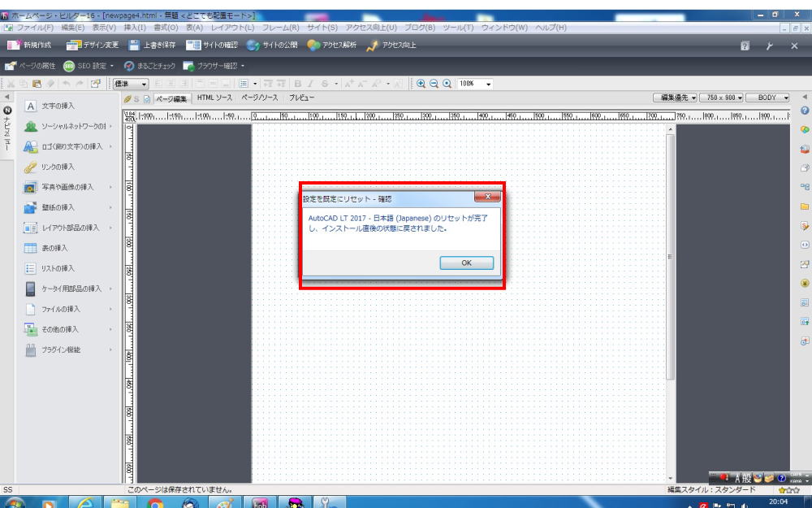Viewport: 812px width, 508px height.
Task: Click the help question mark icon on toolbar
Action: click(745, 46)
